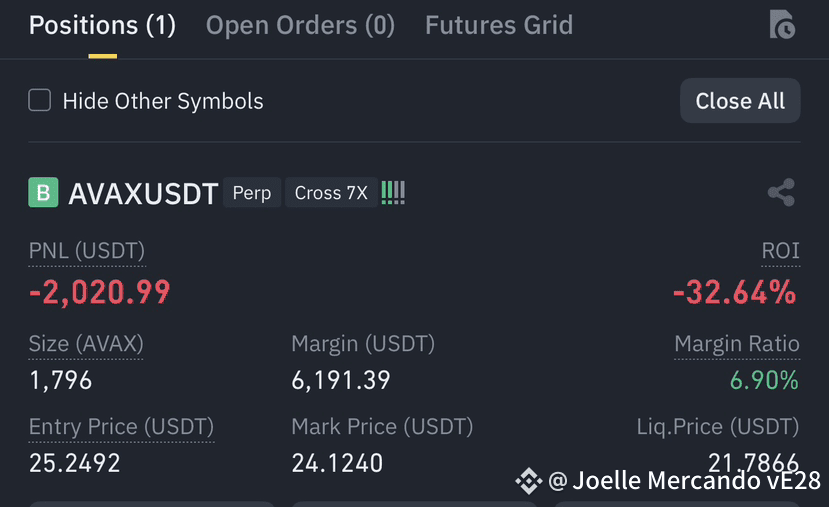Tap the Size (AVAX) label

pyautogui.click(x=86, y=344)
